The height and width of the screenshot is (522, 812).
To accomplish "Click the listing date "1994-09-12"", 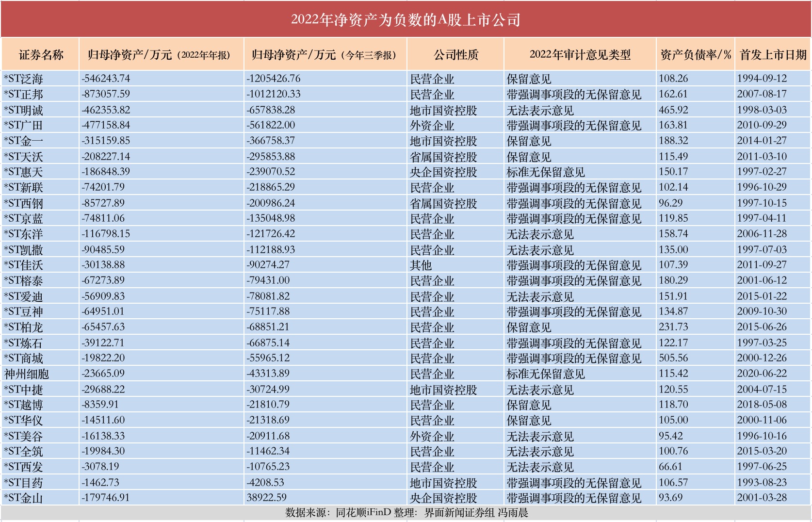I will click(762, 79).
